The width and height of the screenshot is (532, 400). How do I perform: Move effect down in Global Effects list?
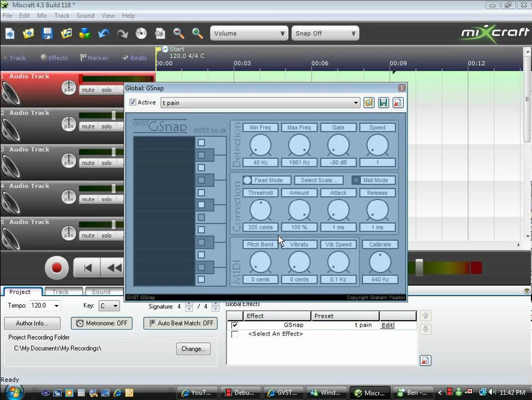point(425,329)
